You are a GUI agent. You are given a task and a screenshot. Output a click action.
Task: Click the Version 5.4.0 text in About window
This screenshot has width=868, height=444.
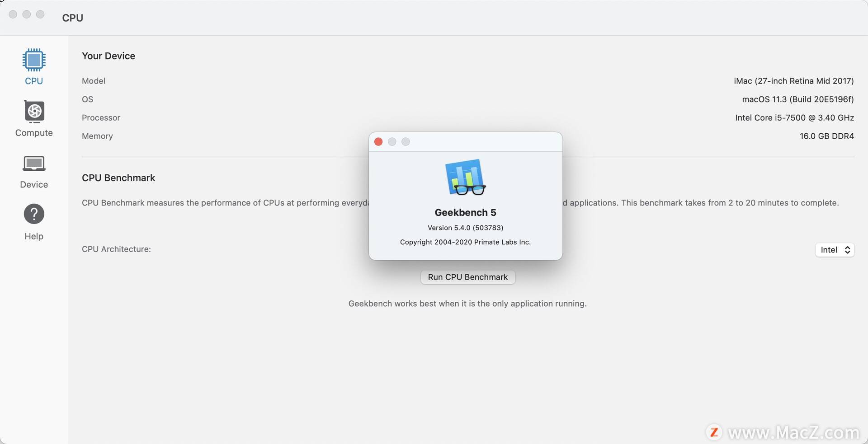(465, 228)
